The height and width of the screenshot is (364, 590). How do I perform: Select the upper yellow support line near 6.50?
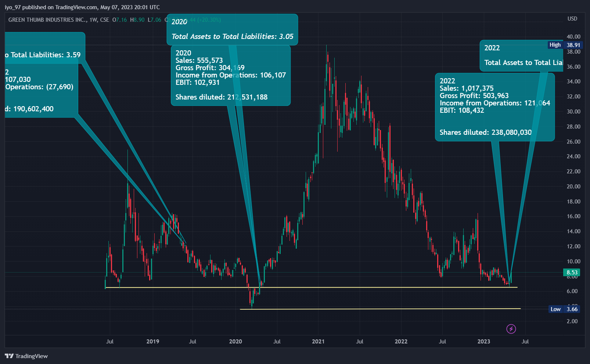pyautogui.click(x=311, y=287)
